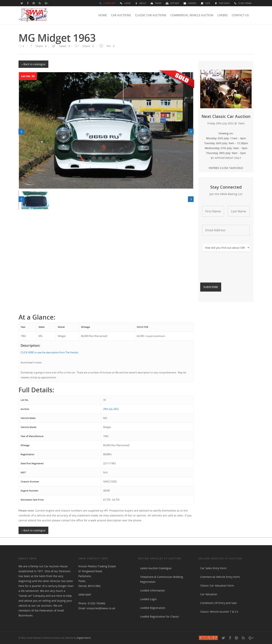Tweet the listing via the Twitter bird icon
The width and height of the screenshot is (272, 644).
(53, 46)
